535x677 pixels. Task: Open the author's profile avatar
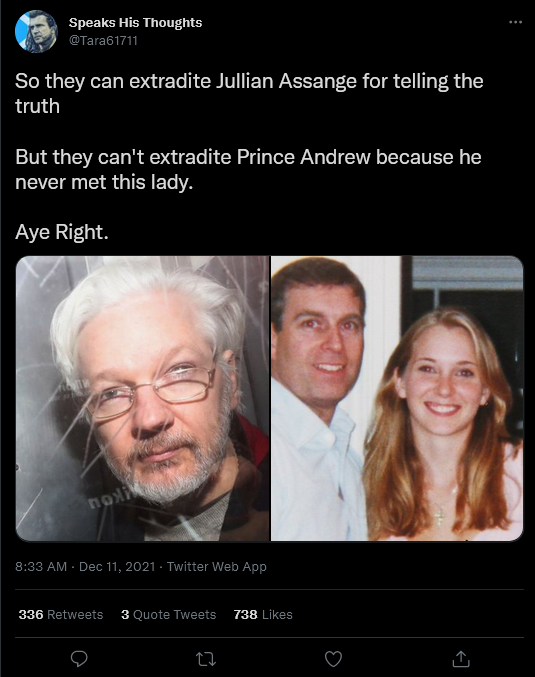point(36,32)
